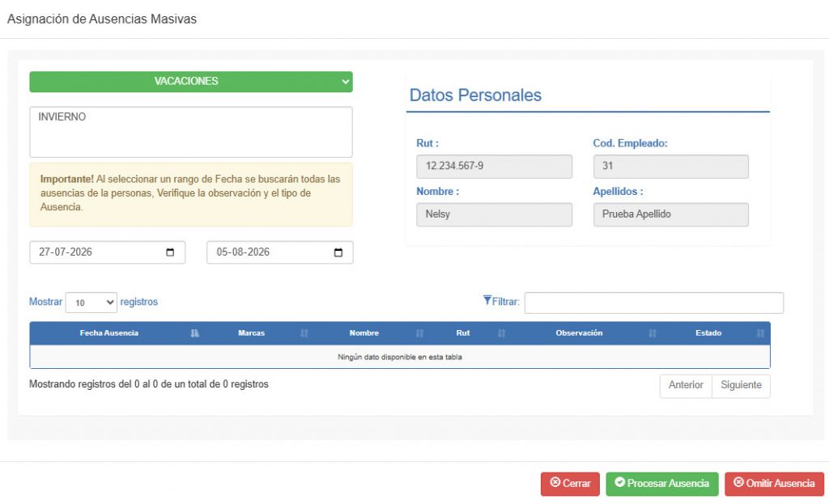Go to Anterior page

click(686, 386)
